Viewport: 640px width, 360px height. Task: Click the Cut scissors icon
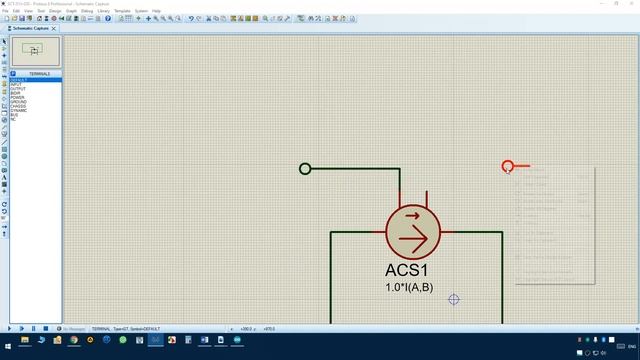(x=209, y=18)
